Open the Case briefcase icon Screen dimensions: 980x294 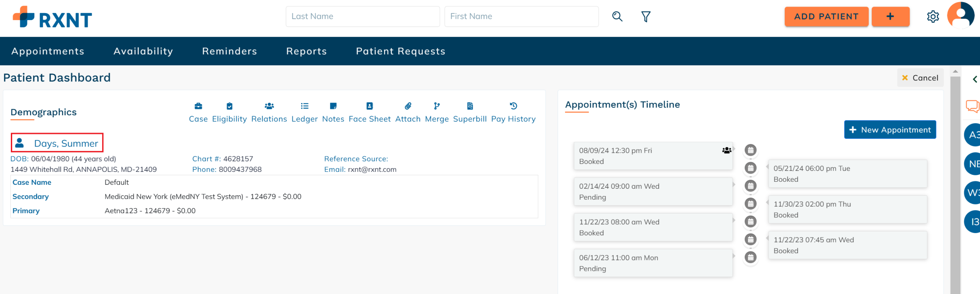[198, 106]
